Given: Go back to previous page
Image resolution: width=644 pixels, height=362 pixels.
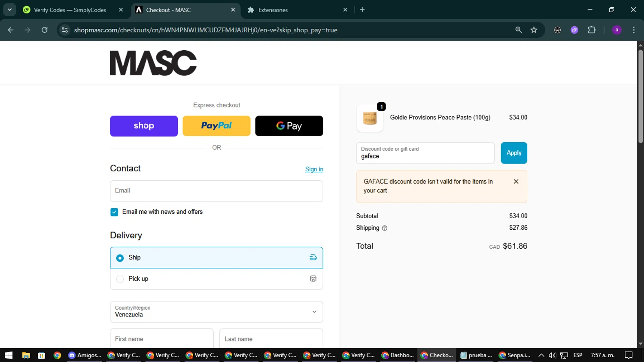Looking at the screenshot, I should pyautogui.click(x=11, y=30).
